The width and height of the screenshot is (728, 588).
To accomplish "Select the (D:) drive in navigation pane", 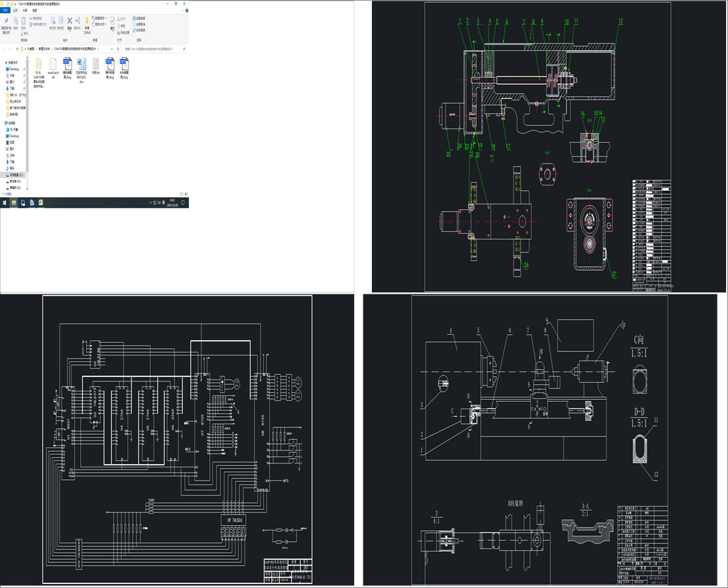I will [14, 182].
